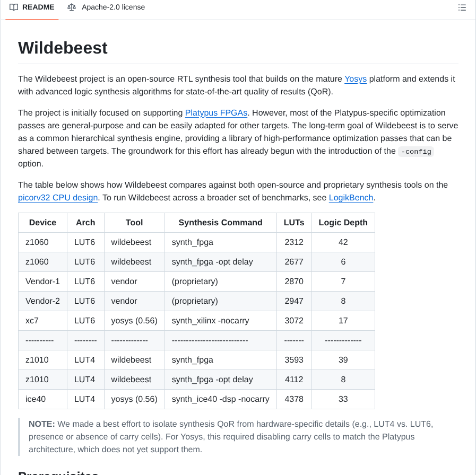Open the outline list icon at top right
This screenshot has width=476, height=475.
(462, 7)
